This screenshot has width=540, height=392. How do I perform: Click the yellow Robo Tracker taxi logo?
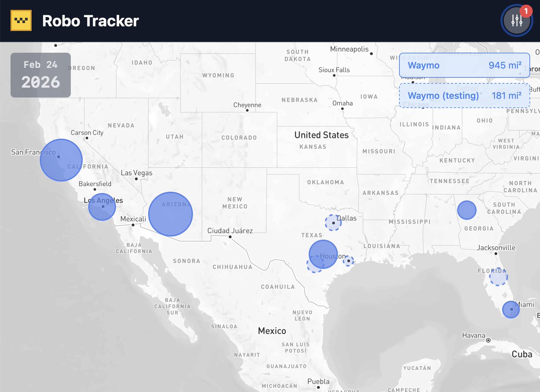coord(21,21)
